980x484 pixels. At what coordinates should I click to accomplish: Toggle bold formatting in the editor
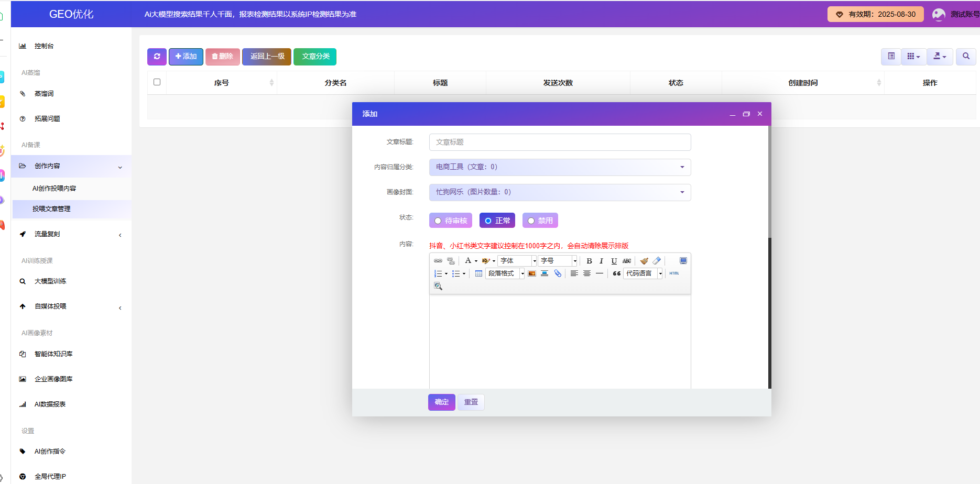coord(589,261)
